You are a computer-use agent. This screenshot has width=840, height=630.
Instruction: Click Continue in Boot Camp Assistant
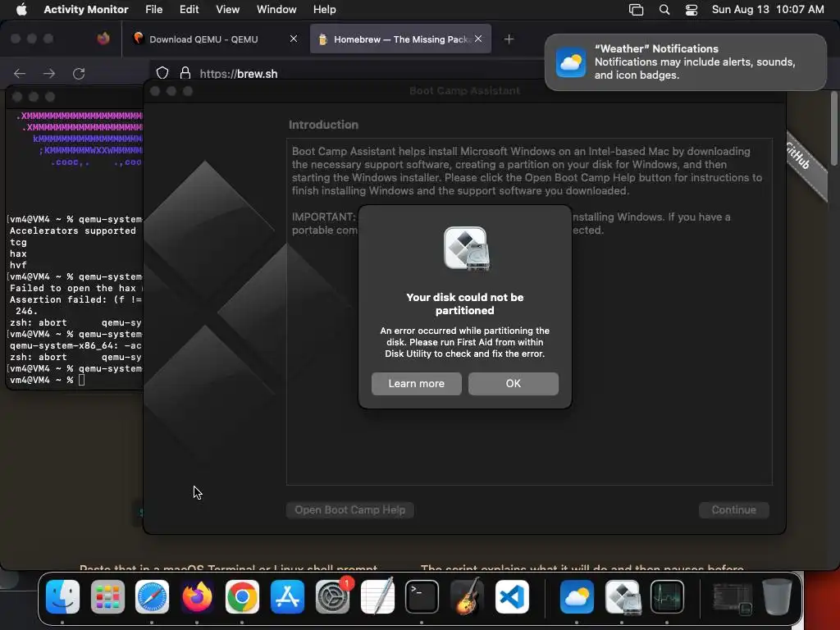point(734,510)
